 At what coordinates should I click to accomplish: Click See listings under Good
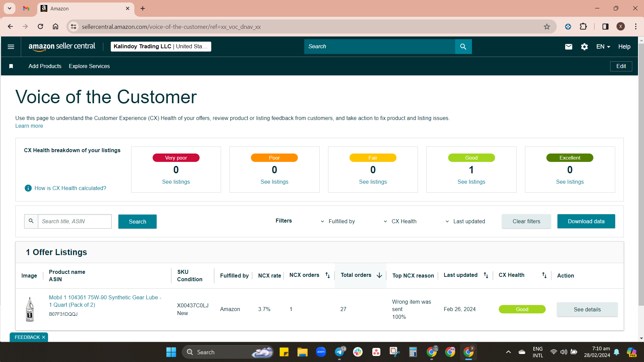471,182
